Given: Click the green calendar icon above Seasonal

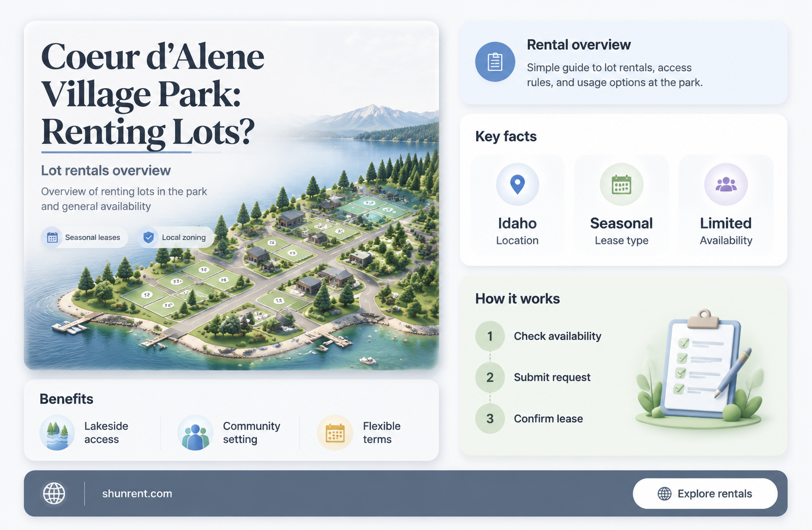Looking at the screenshot, I should coord(622,184).
